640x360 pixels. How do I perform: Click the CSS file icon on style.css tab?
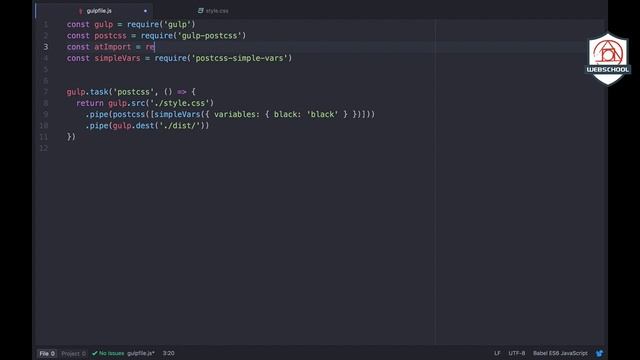coord(200,11)
